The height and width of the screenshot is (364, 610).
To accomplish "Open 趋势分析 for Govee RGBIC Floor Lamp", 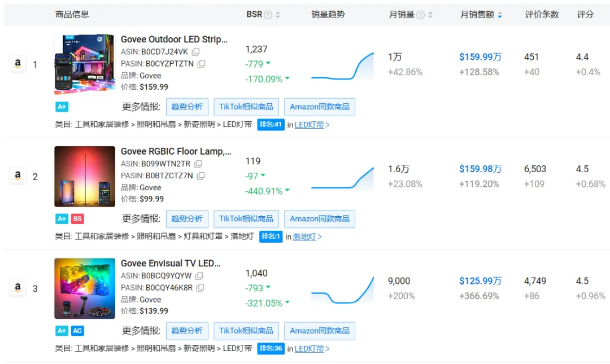I will tap(187, 219).
